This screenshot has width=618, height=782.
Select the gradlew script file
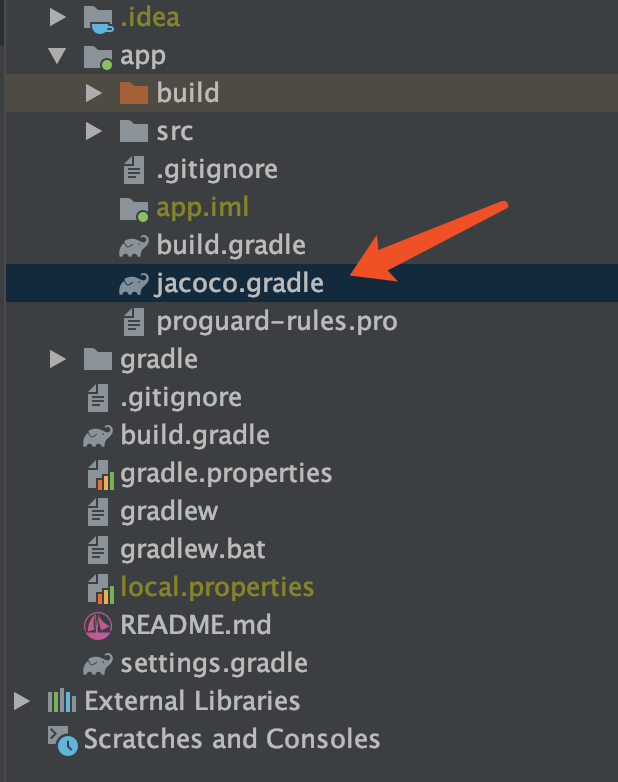pyautogui.click(x=169, y=511)
